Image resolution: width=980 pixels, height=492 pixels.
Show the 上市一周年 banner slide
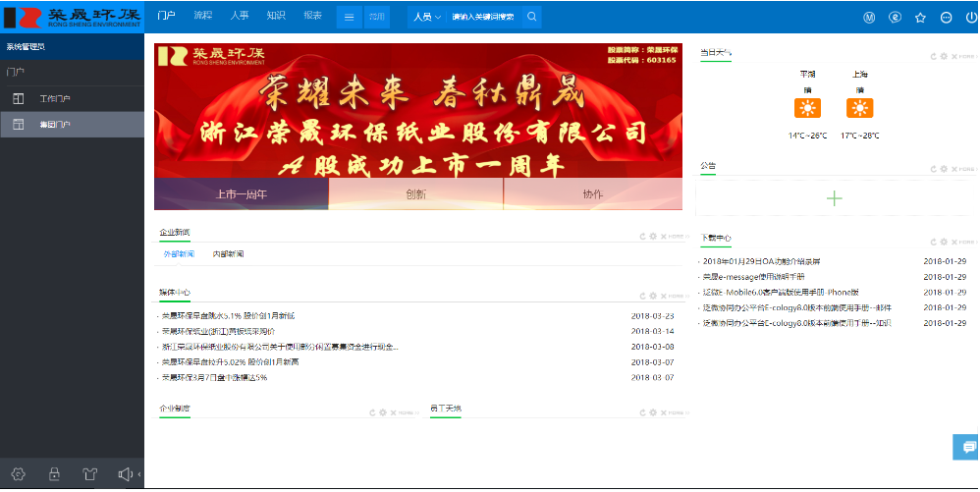tap(242, 194)
